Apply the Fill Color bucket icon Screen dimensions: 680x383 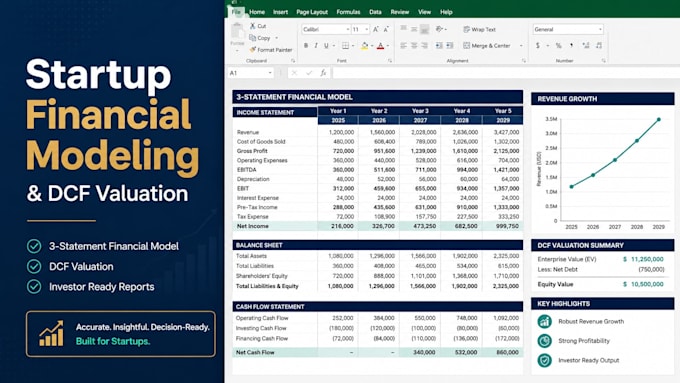point(364,46)
